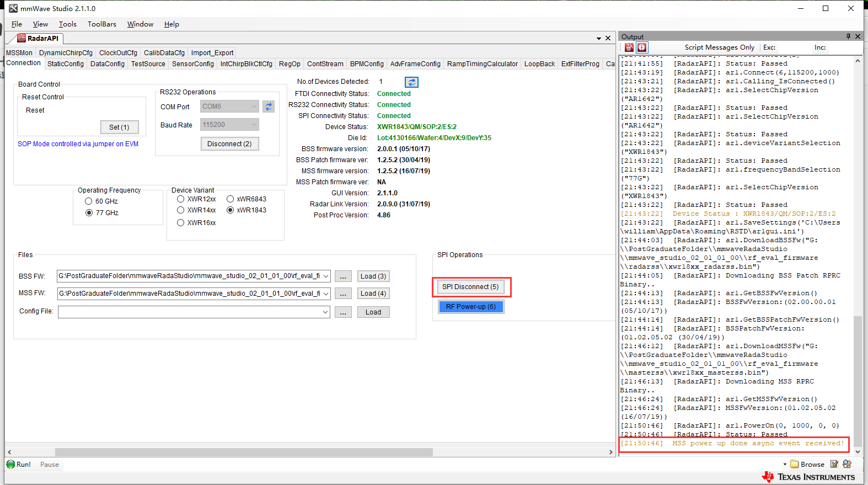Click the Texas Instruments logo
The width and height of the screenshot is (868, 485).
(808, 477)
